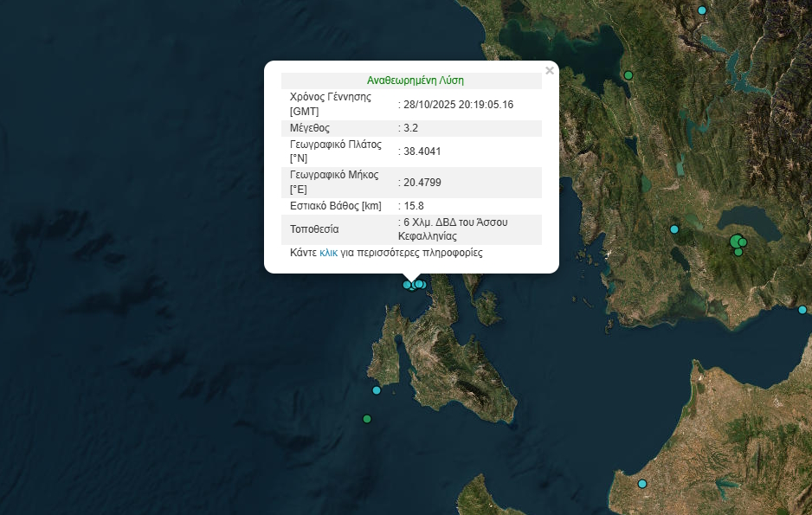
Task: Click the focal depth value 15.8
Action: click(412, 206)
